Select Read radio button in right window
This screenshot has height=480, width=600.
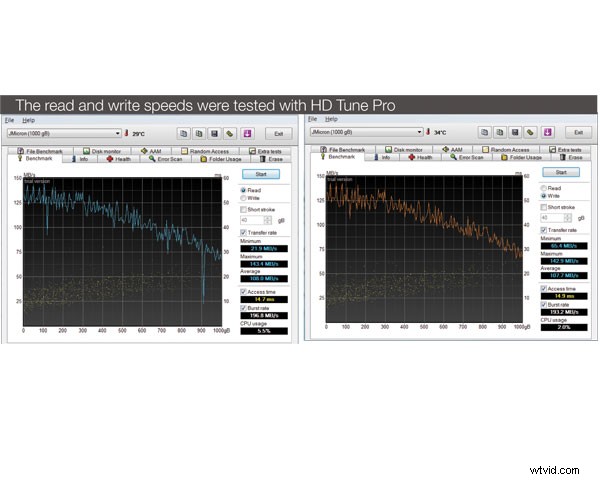coord(543,188)
